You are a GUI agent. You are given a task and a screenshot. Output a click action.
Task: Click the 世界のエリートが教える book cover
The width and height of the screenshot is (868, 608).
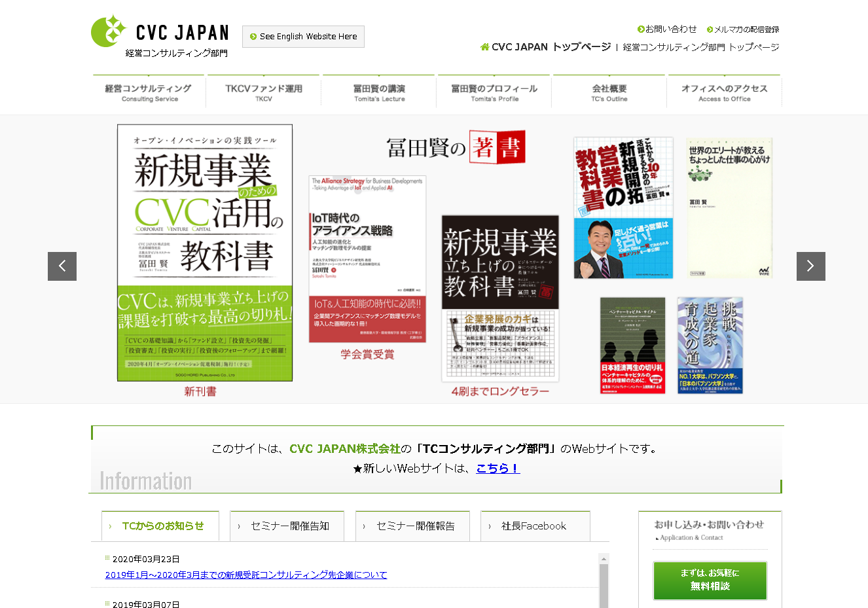pyautogui.click(x=729, y=207)
